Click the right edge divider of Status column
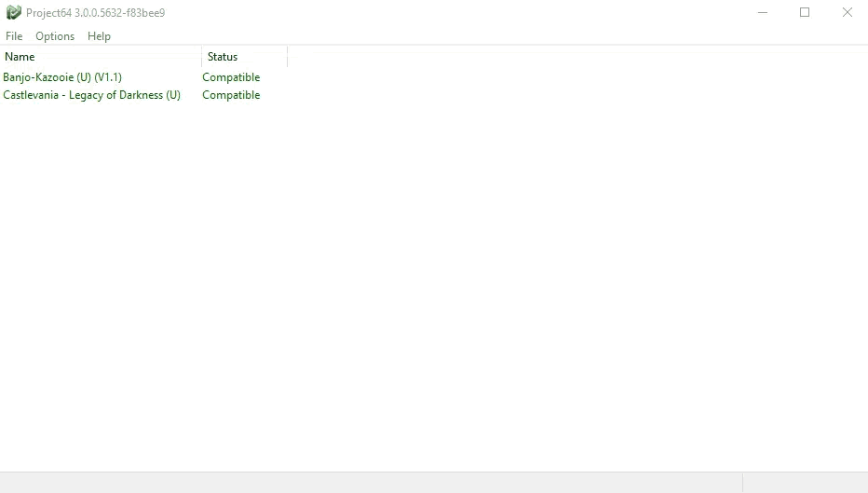This screenshot has width=868, height=493. [287, 57]
